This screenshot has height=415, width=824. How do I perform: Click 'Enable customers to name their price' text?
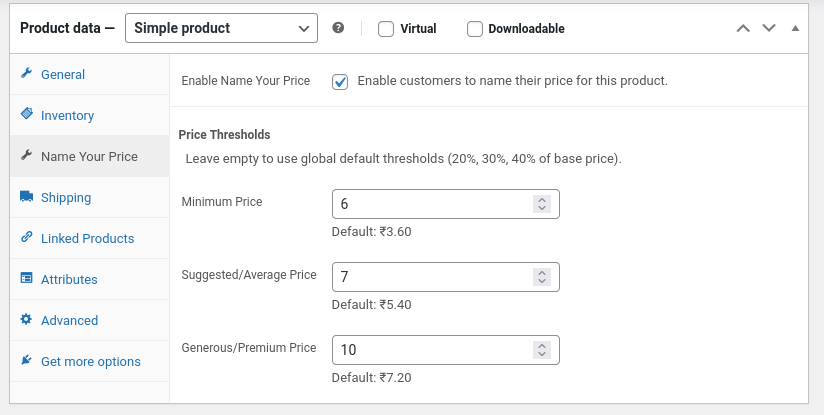512,81
